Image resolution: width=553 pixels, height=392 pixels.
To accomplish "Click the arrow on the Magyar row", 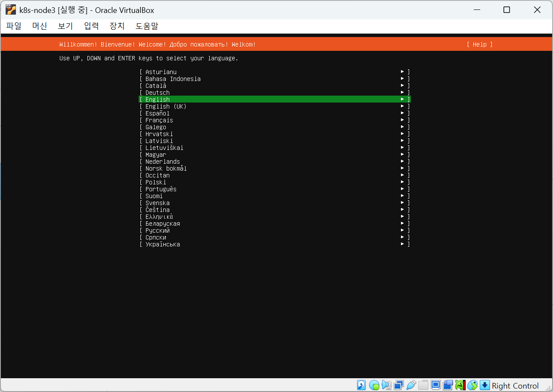I will click(402, 155).
